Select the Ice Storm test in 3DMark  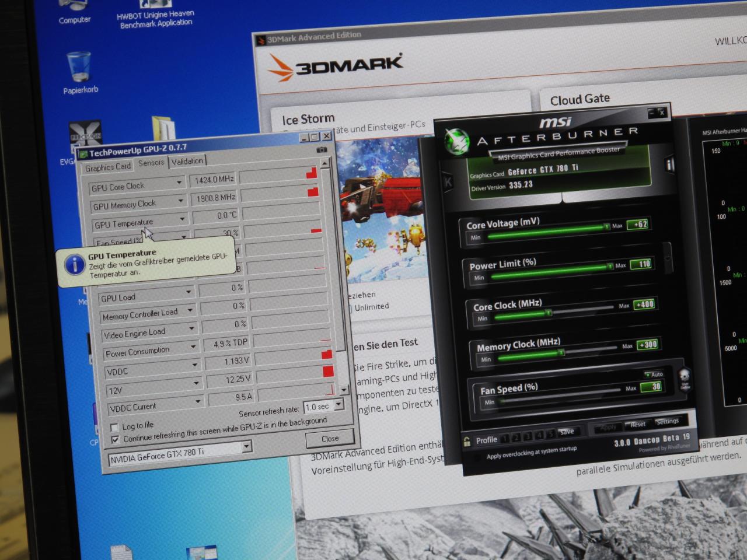pyautogui.click(x=308, y=120)
